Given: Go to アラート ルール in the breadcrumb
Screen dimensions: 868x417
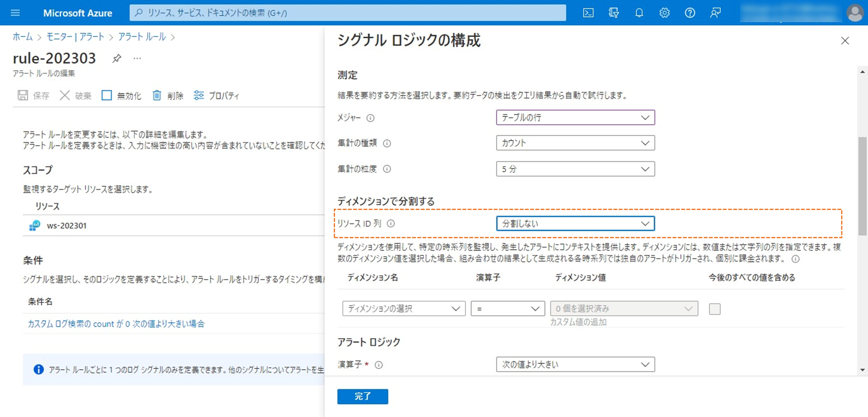Looking at the screenshot, I should [142, 37].
